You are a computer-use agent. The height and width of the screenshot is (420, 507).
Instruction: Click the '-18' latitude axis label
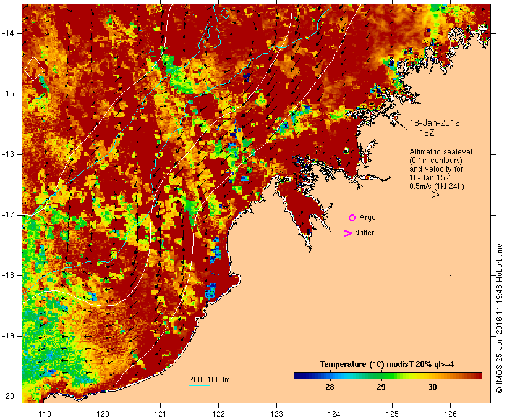[8, 275]
